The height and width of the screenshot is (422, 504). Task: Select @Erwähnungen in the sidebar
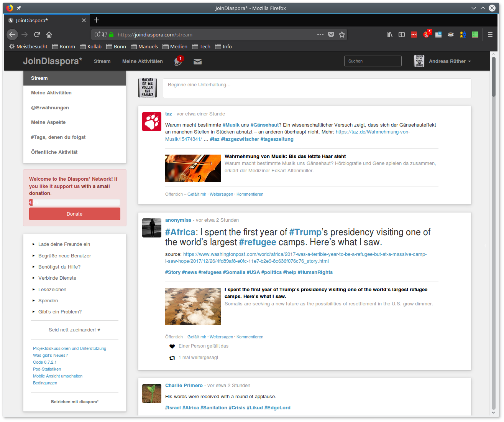pos(75,108)
